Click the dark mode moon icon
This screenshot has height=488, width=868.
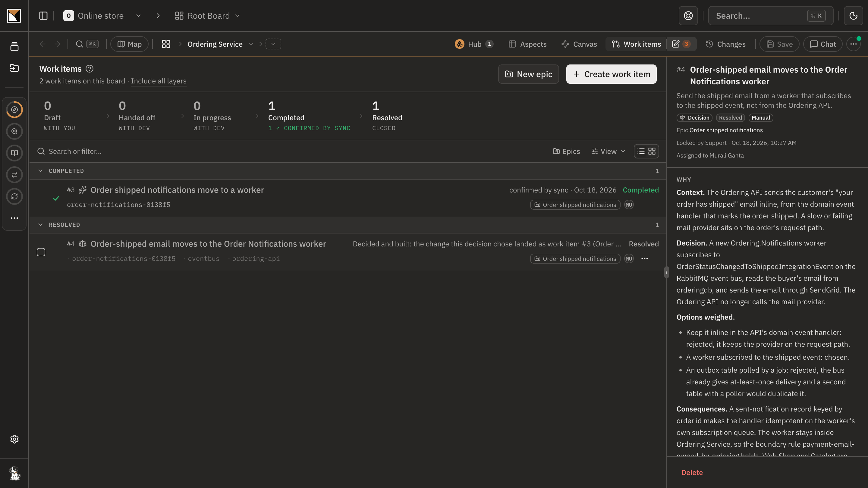click(x=853, y=16)
